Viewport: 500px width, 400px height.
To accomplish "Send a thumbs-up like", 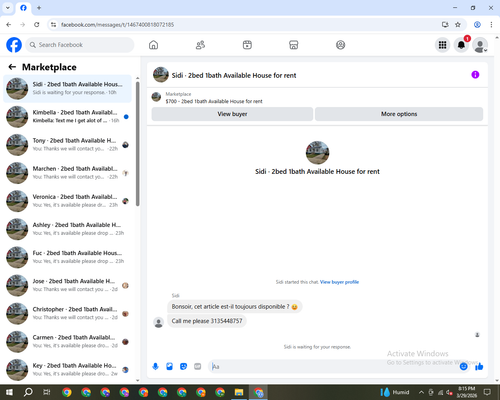I will click(x=479, y=367).
